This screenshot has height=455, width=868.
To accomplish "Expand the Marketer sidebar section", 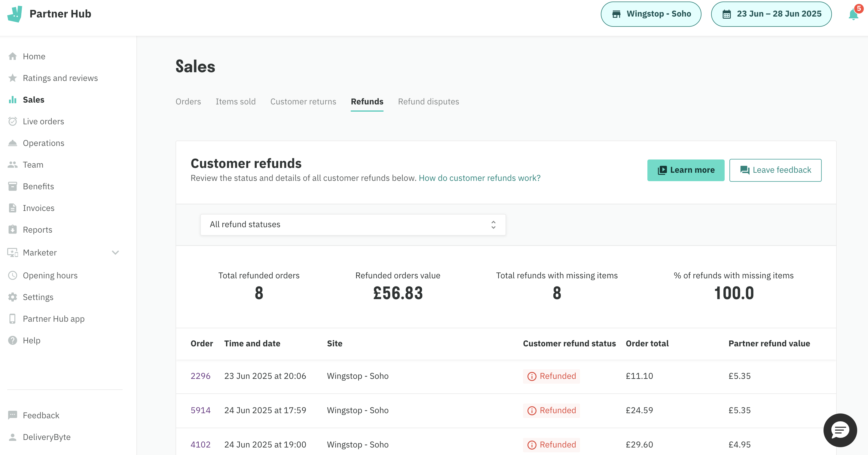I will 115,252.
